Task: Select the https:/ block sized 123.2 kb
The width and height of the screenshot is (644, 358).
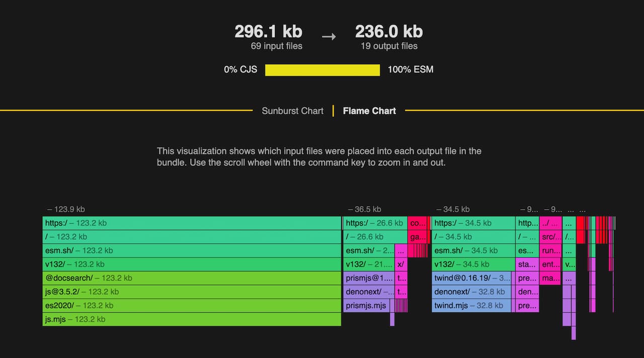Action: pyautogui.click(x=191, y=223)
